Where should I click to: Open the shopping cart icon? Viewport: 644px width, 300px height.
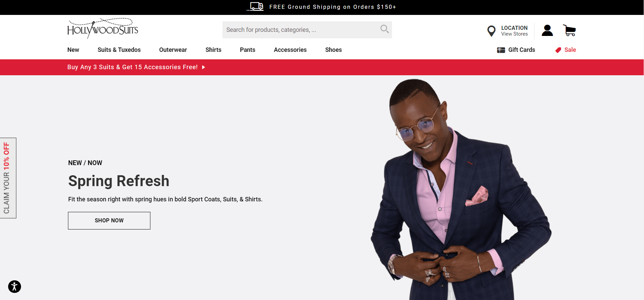(x=569, y=31)
